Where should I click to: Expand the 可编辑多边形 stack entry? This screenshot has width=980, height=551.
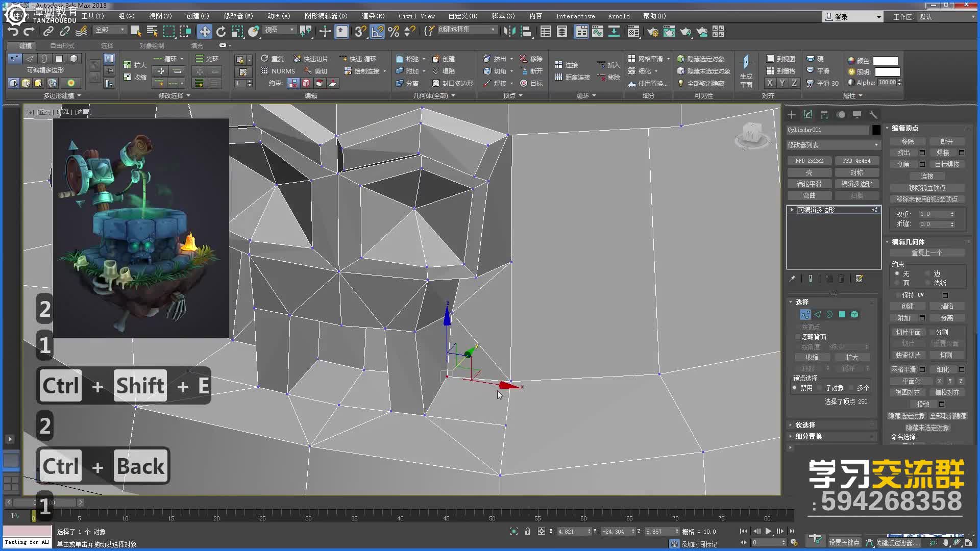[x=792, y=210]
